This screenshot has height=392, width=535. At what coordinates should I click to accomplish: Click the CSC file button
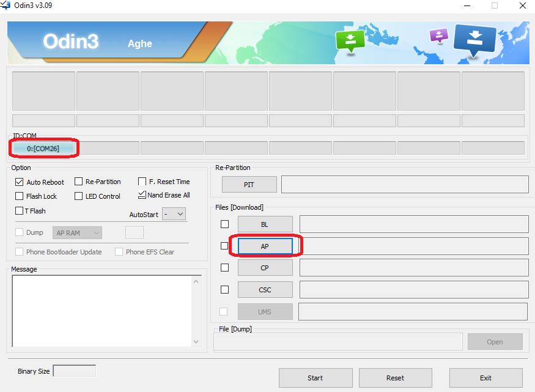pyautogui.click(x=265, y=290)
